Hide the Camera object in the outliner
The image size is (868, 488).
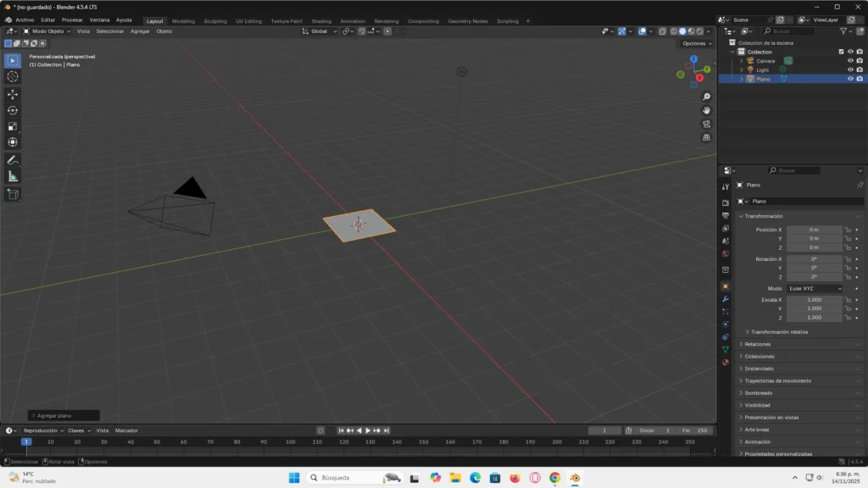click(x=850, y=61)
